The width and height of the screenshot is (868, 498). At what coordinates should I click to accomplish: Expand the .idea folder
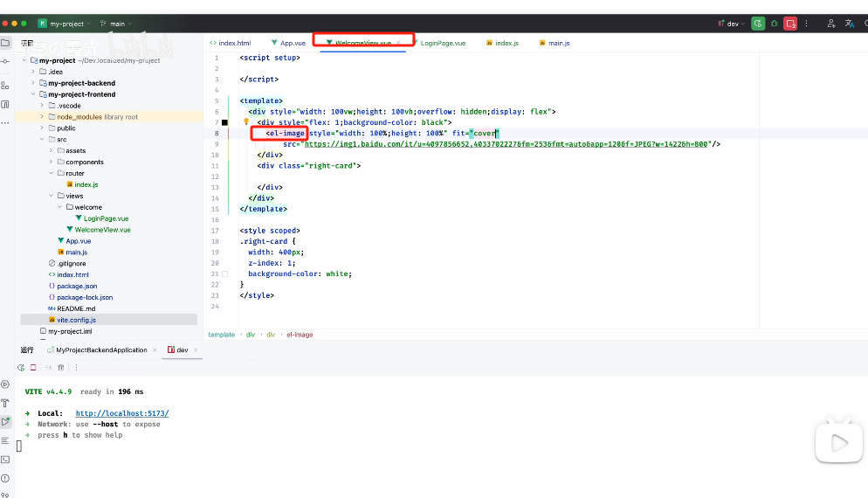[33, 72]
